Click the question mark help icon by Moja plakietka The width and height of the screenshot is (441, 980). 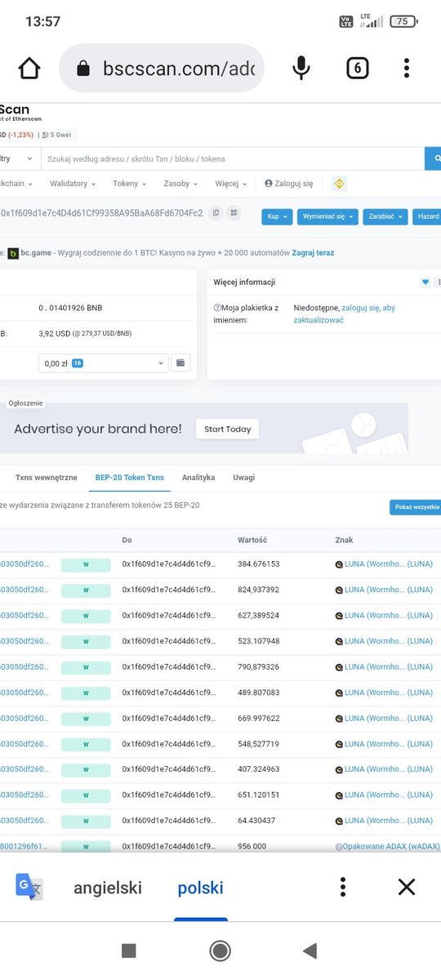[x=217, y=308]
